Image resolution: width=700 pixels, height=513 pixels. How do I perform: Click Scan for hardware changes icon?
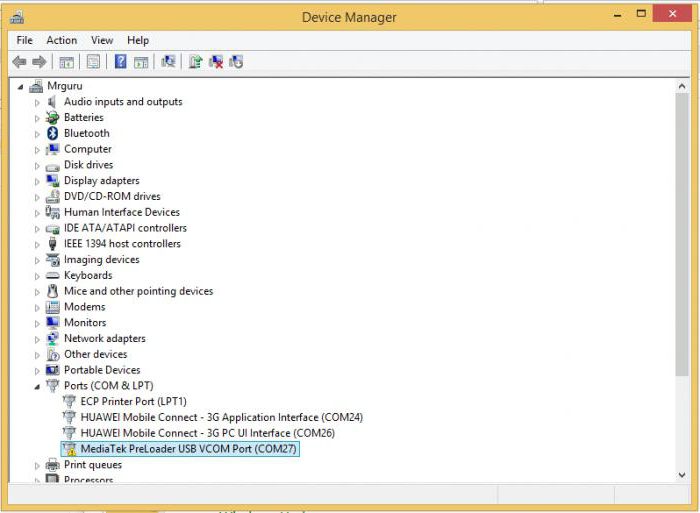168,62
